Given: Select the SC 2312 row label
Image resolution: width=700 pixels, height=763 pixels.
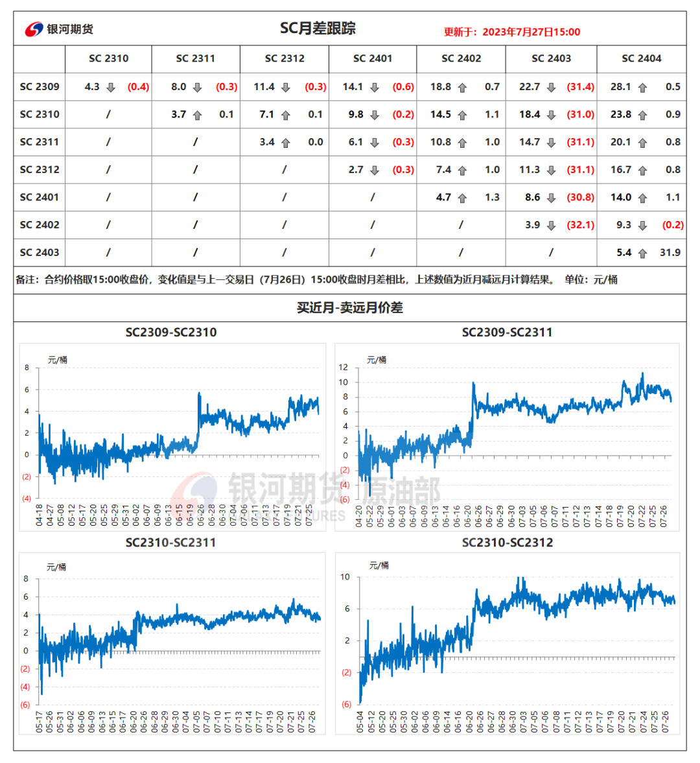Looking at the screenshot, I should (40, 170).
